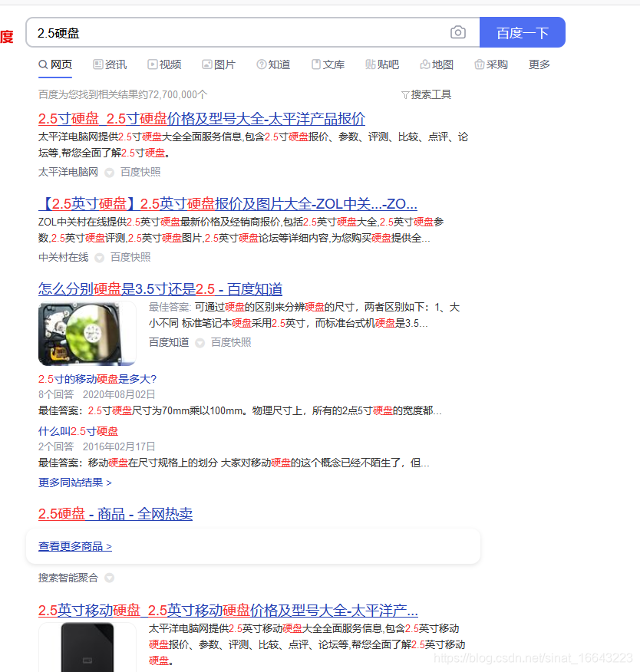640x672 pixels.
Task: Click the 百度一下 search button
Action: click(x=522, y=32)
